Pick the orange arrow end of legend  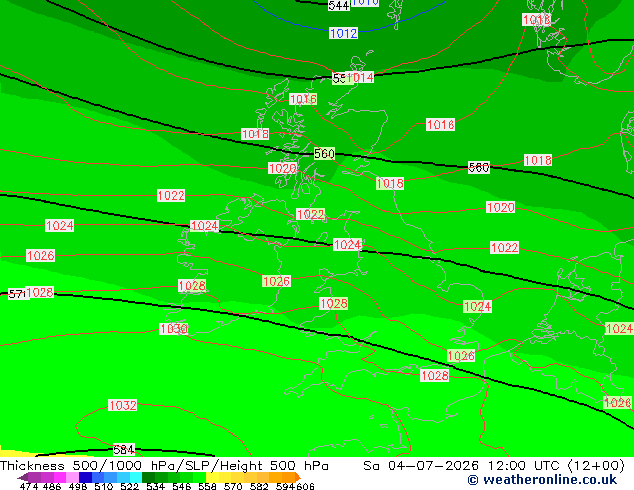[x=298, y=477]
